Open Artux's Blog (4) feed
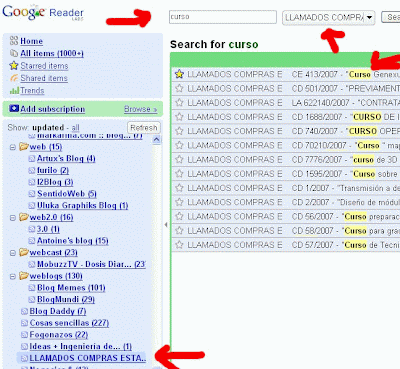The height and width of the screenshot is (369, 400). pyautogui.click(x=66, y=158)
